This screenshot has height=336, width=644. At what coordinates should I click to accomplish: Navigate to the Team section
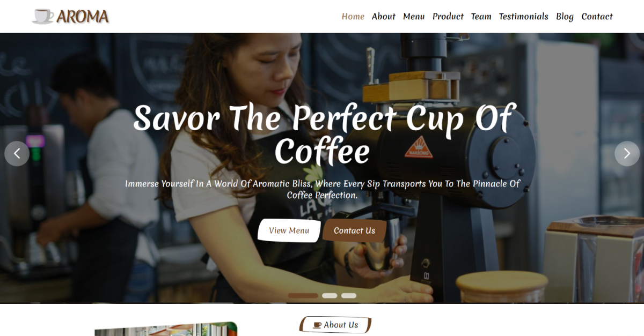[481, 17]
